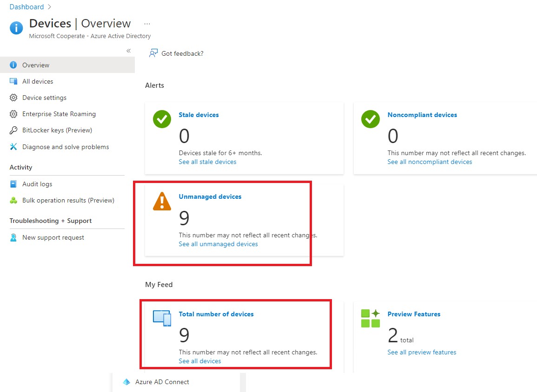
Task: Follow See all unmanaged devices link
Action: tap(218, 244)
